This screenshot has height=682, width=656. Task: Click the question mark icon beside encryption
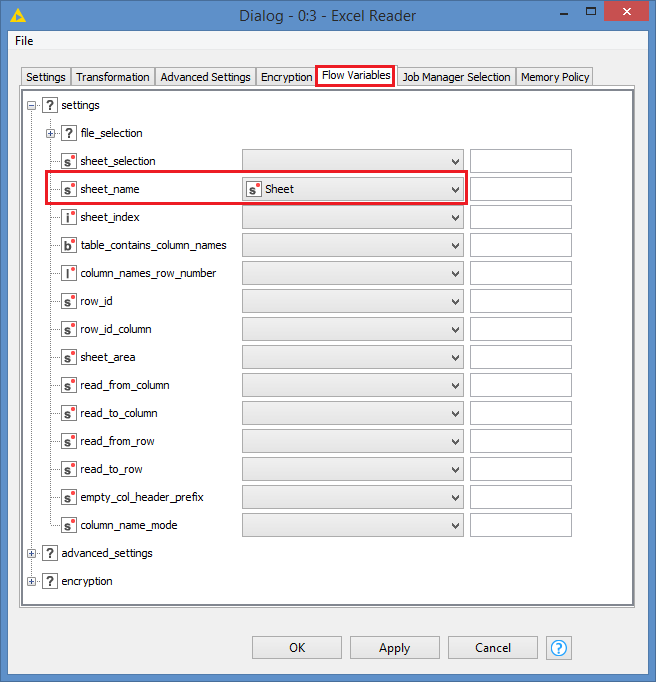50,581
